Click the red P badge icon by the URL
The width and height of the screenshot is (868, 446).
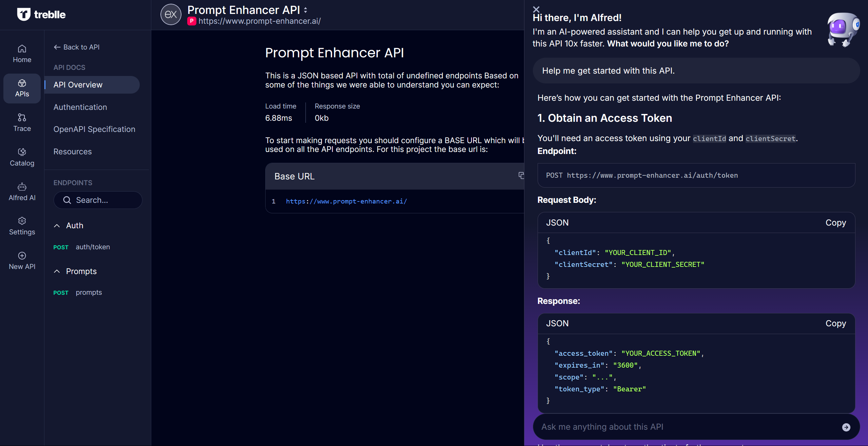click(x=192, y=21)
